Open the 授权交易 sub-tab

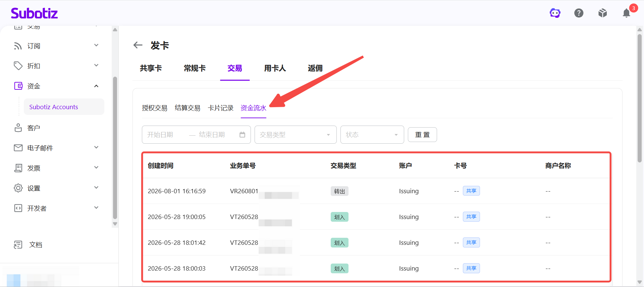pyautogui.click(x=155, y=108)
